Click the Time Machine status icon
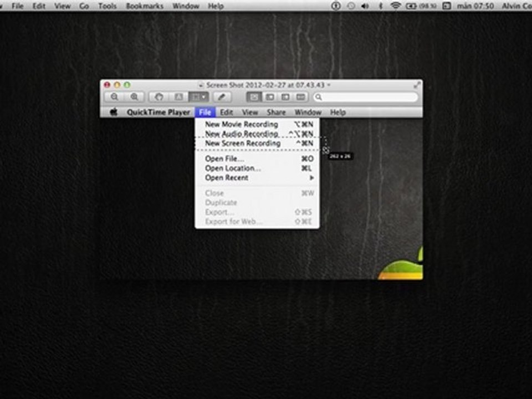Image resolution: width=532 pixels, height=399 pixels. (x=351, y=6)
